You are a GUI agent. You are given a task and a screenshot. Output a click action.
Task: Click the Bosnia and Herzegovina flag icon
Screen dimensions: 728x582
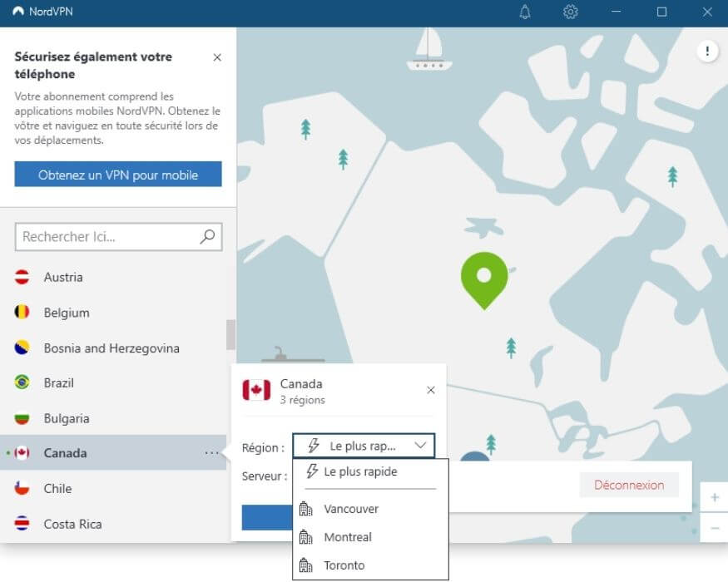click(22, 348)
